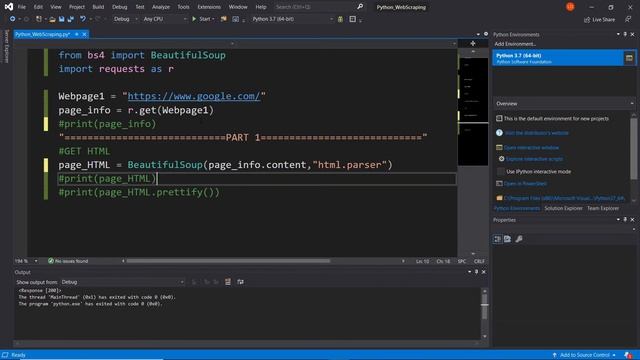Viewport: 640px width, 360px height.
Task: Open the Server Explorer side tab
Action: coord(6,46)
